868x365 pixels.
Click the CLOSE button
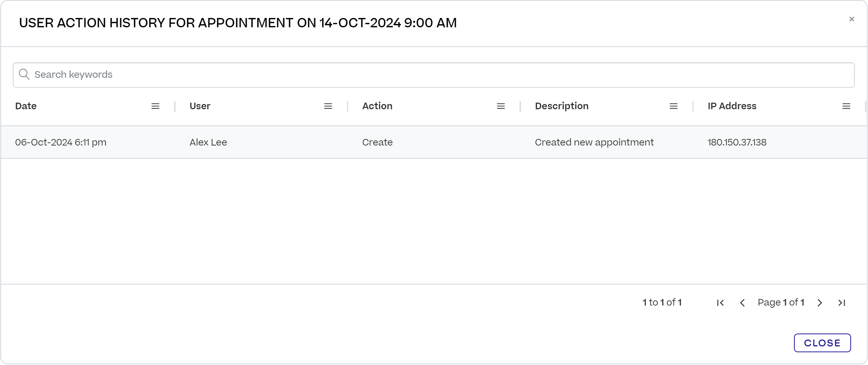822,343
